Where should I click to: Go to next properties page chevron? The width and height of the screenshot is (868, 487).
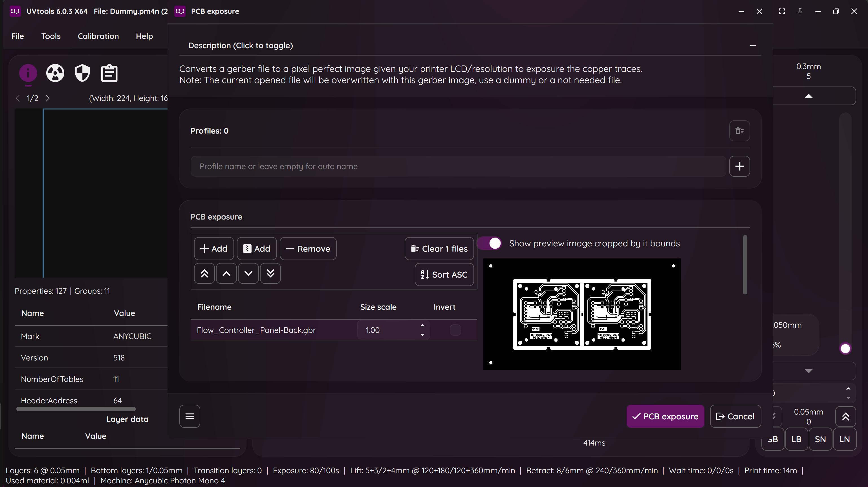47,98
